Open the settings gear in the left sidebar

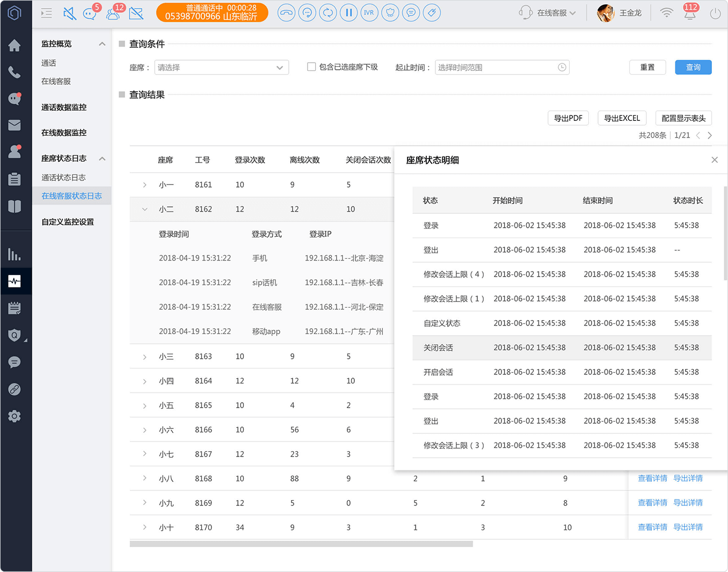[x=14, y=416]
